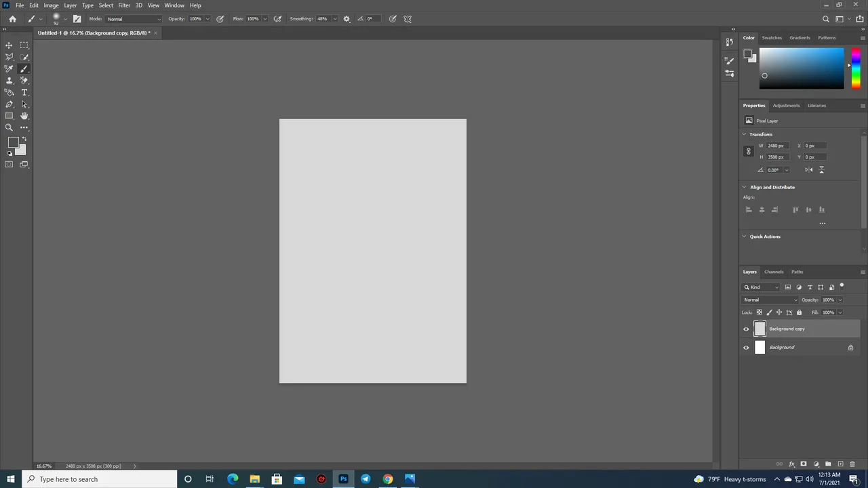The height and width of the screenshot is (488, 868).
Task: Toggle lock all on layer
Action: pyautogui.click(x=799, y=312)
